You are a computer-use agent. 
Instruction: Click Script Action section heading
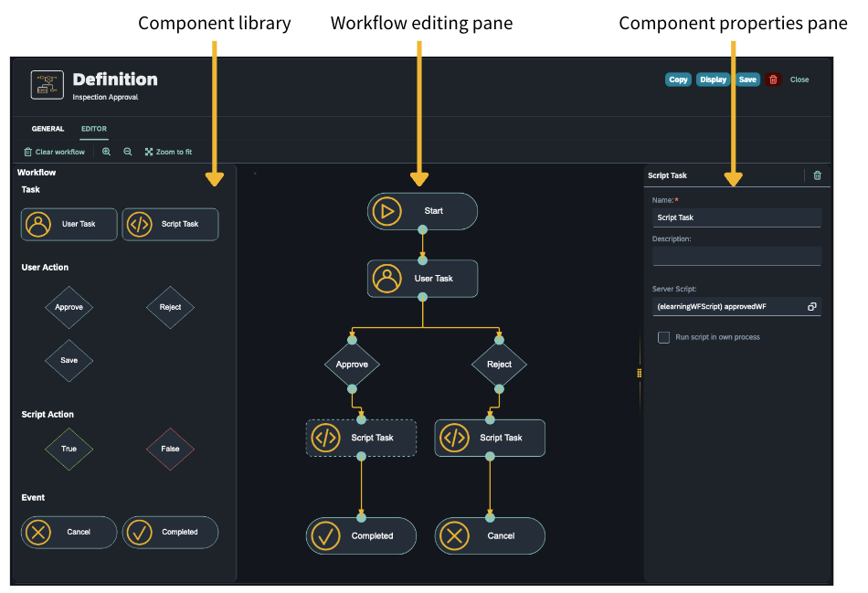(48, 415)
